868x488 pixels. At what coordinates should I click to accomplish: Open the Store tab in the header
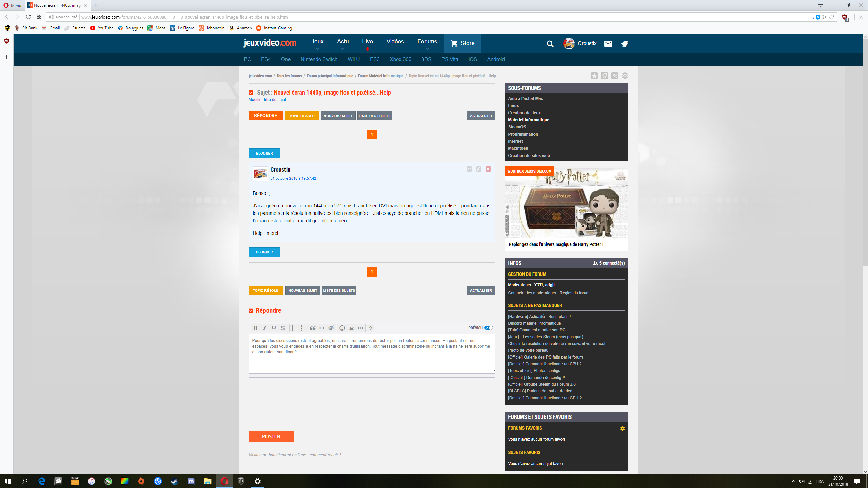(x=462, y=43)
